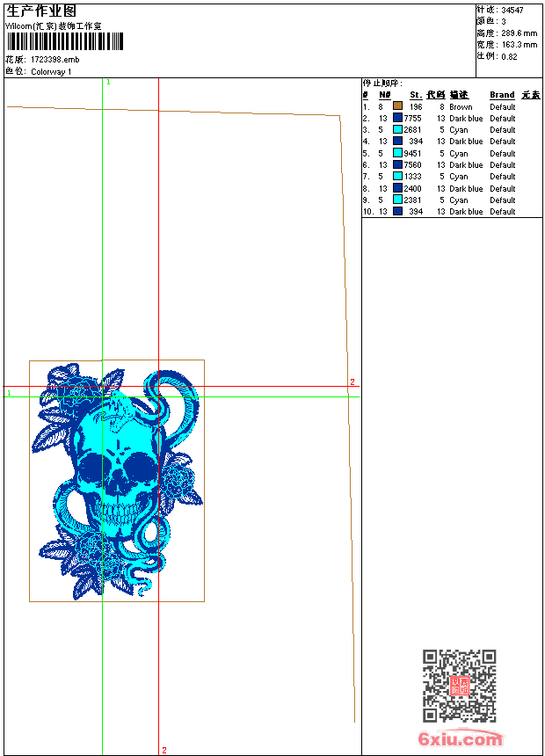Viewport: 545px width, 756px height.
Task: Click the Brand column header
Action: pyautogui.click(x=502, y=95)
